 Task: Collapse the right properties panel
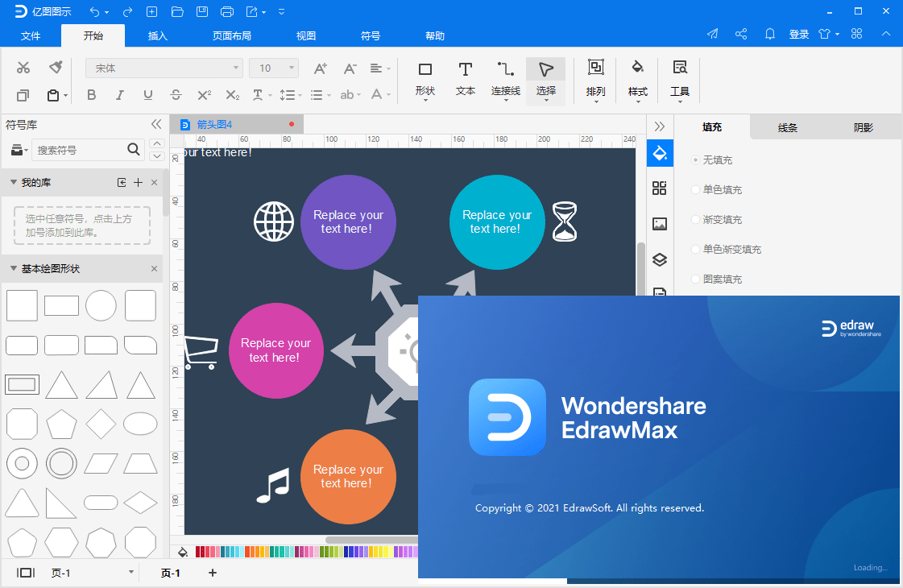(660, 126)
